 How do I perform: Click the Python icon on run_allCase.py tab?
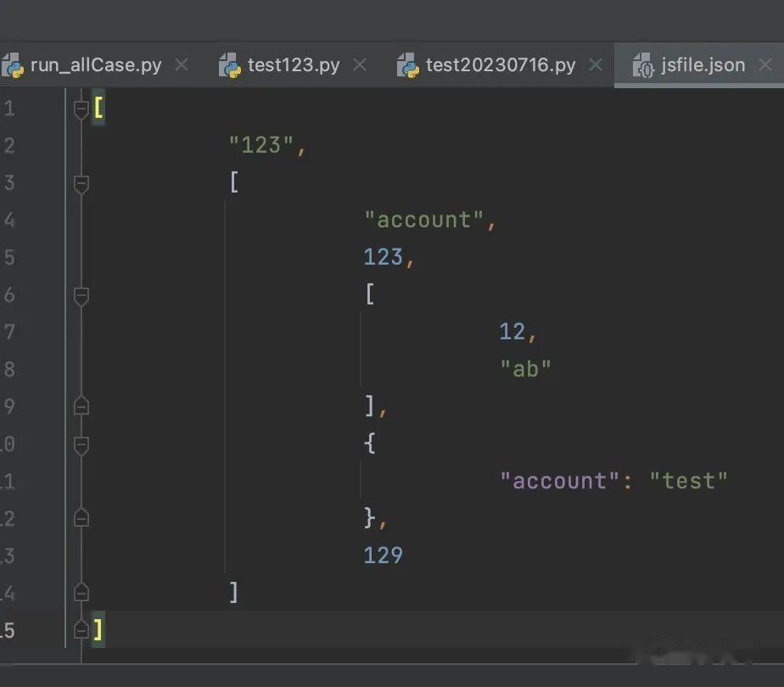pos(15,64)
